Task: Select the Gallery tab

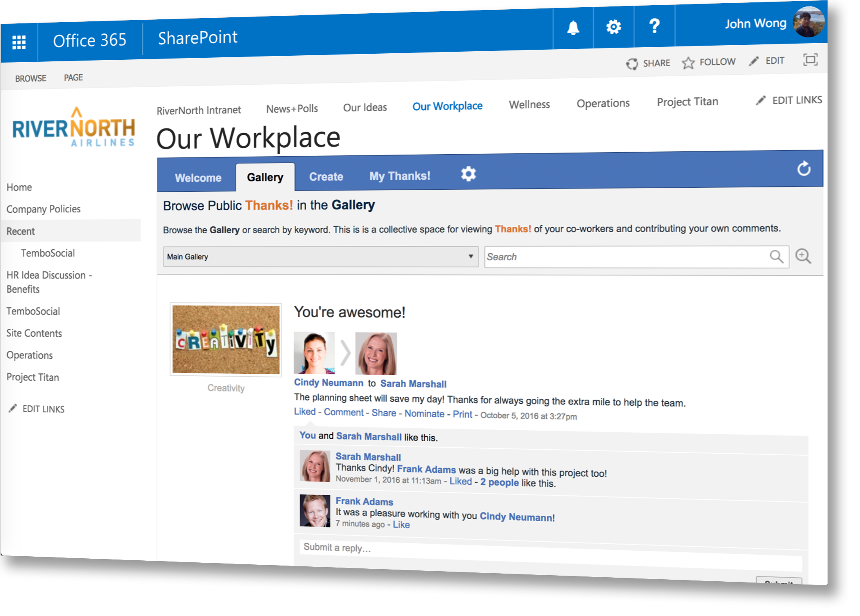Action: point(265,177)
